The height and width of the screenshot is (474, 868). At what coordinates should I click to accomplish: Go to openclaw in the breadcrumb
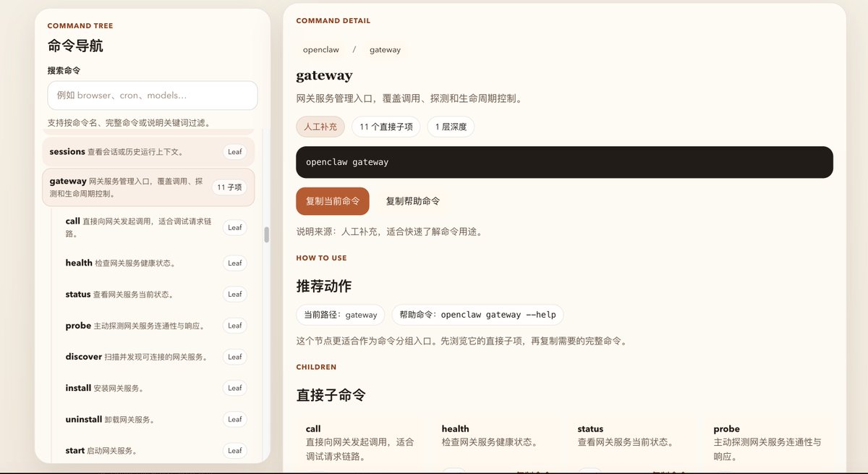(x=321, y=50)
